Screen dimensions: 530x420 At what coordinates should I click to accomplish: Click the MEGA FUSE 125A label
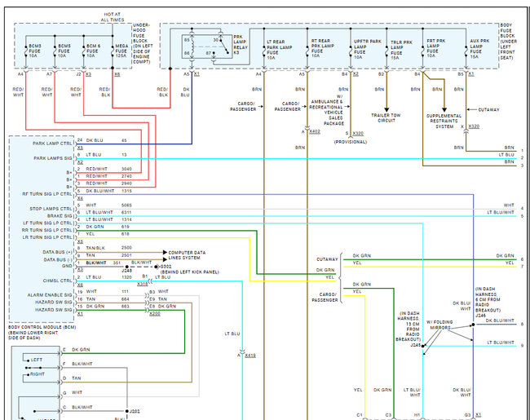click(121, 51)
